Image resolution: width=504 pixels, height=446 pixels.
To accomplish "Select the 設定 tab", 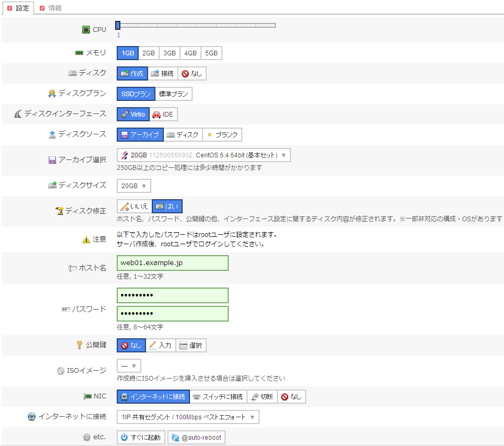I will tap(18, 8).
